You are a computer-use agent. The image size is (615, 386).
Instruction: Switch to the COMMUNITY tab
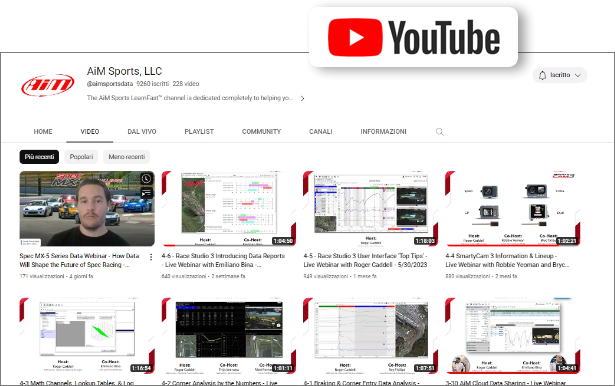(x=261, y=132)
